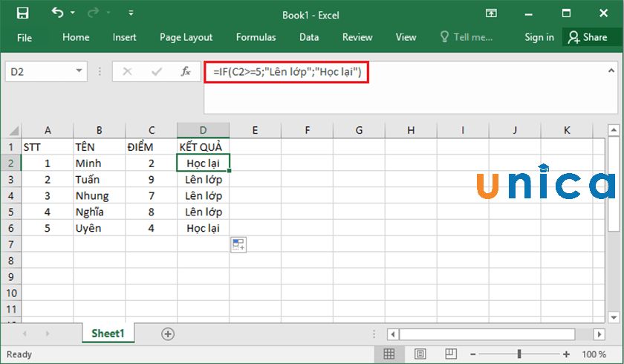
Task: Expand the Name Box dropdown arrow
Action: click(79, 72)
